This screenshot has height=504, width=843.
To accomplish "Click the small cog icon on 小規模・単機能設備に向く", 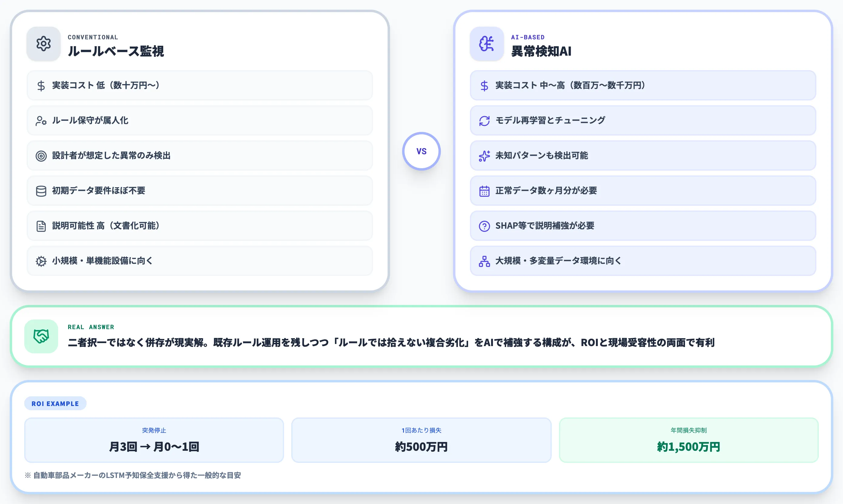I will click(x=41, y=261).
